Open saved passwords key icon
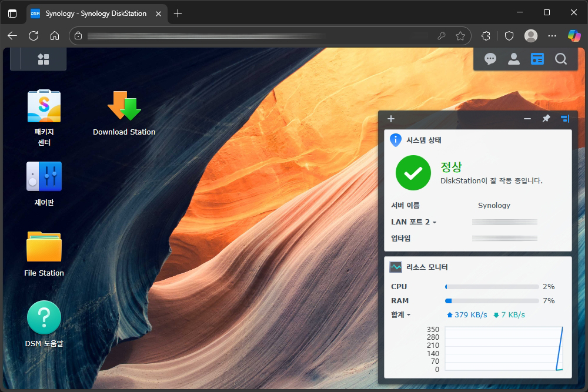Image resolution: width=588 pixels, height=392 pixels. 442,36
